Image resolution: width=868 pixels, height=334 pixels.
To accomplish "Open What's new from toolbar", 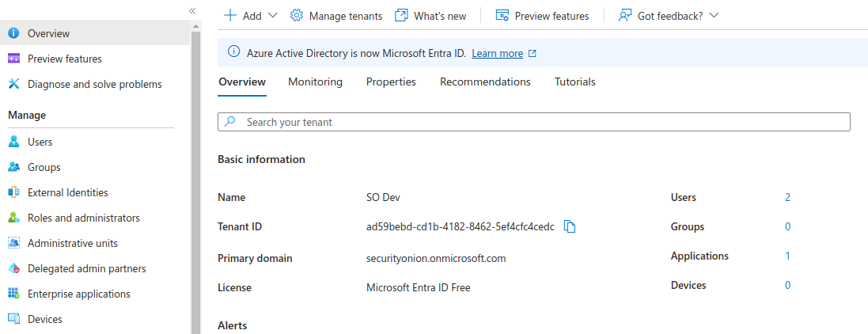I will (x=430, y=16).
